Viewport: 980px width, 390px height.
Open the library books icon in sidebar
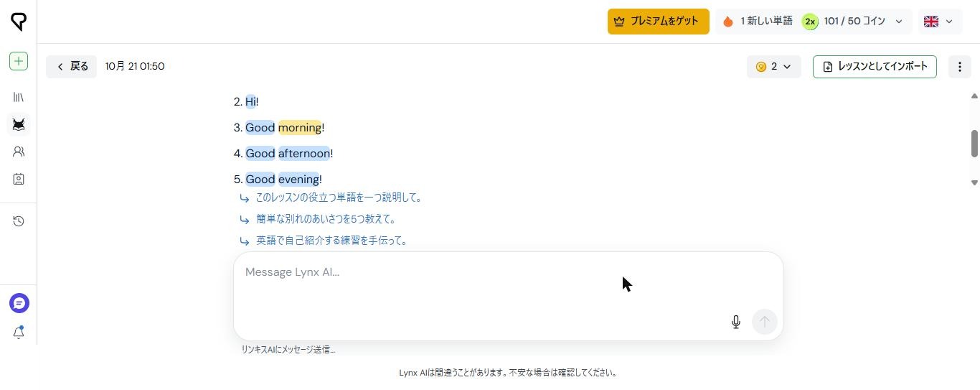tap(19, 97)
